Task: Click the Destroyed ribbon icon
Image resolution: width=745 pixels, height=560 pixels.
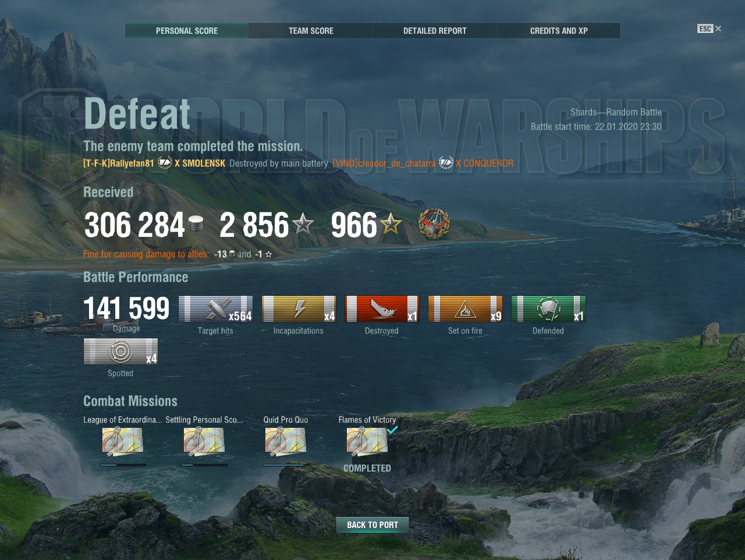Action: coord(382,309)
